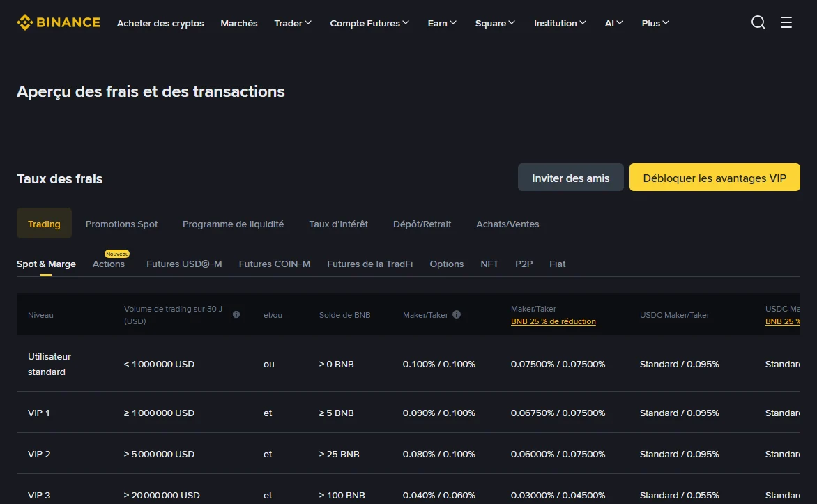This screenshot has width=817, height=504.
Task: Click the '≥ 100 BNB' balance cell
Action: coord(342,495)
